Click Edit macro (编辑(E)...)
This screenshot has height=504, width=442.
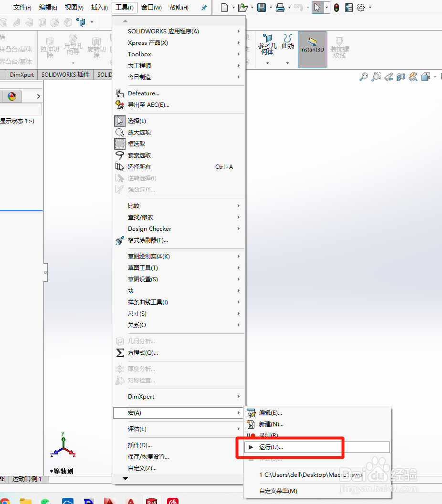click(317, 413)
